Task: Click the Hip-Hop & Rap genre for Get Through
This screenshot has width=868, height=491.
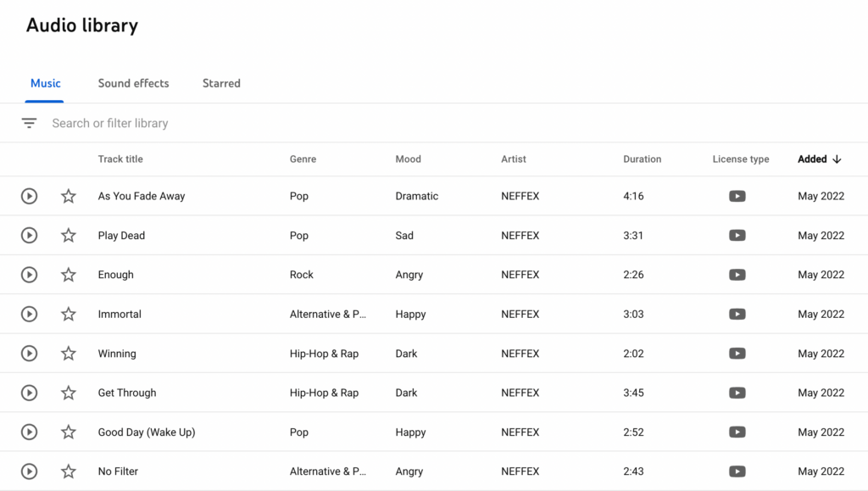Action: 324,393
